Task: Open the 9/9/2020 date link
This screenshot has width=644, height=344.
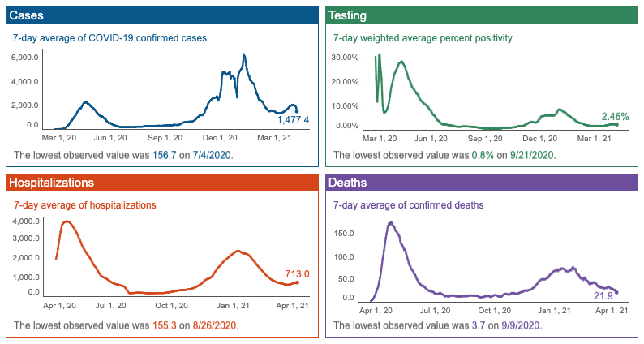Action: 520,325
